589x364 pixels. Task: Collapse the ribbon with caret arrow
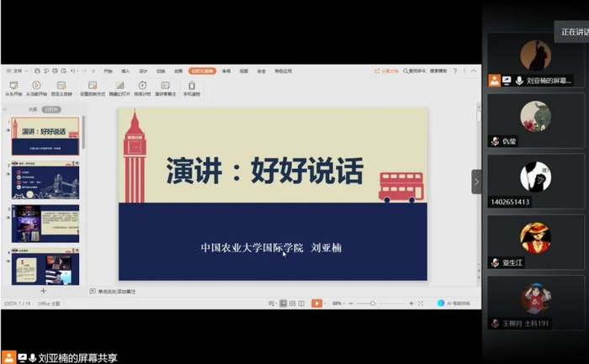(474, 71)
